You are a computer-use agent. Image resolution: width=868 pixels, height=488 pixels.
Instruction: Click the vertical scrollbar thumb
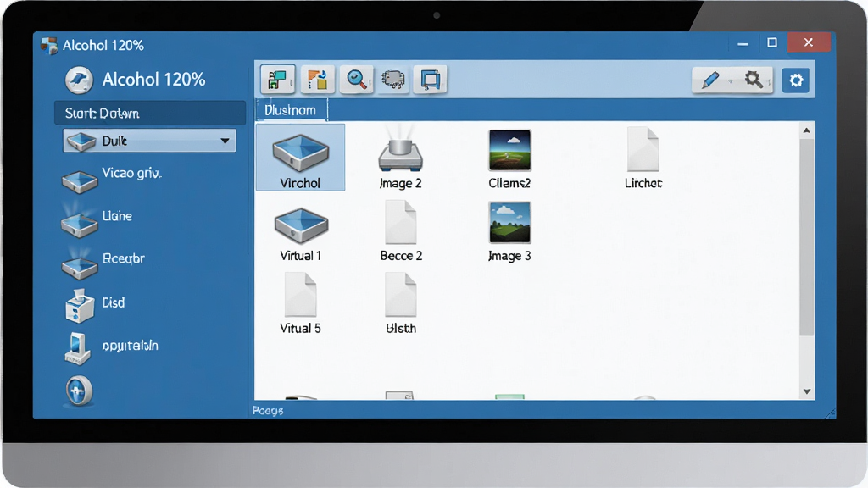pyautogui.click(x=807, y=237)
